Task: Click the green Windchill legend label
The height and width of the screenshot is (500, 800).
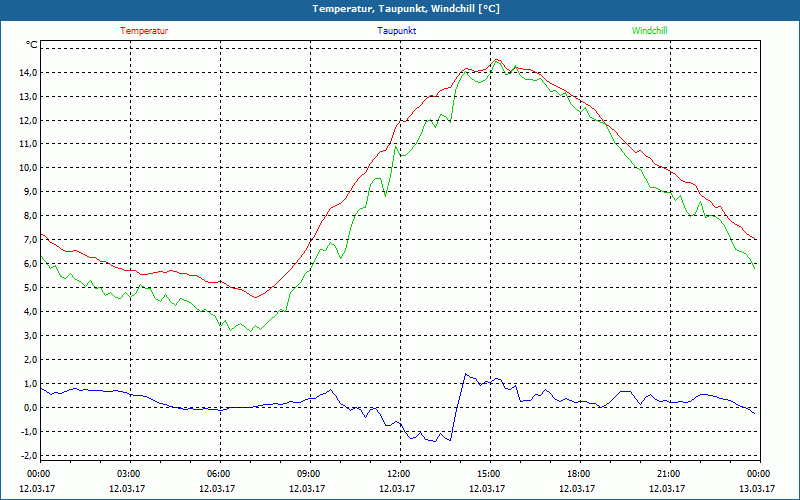Action: pos(649,31)
